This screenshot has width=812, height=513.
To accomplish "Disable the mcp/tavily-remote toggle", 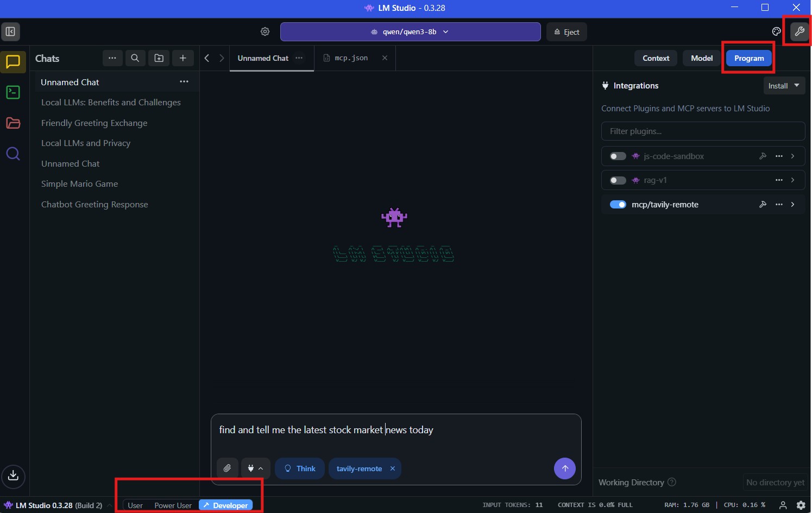I will tap(618, 205).
